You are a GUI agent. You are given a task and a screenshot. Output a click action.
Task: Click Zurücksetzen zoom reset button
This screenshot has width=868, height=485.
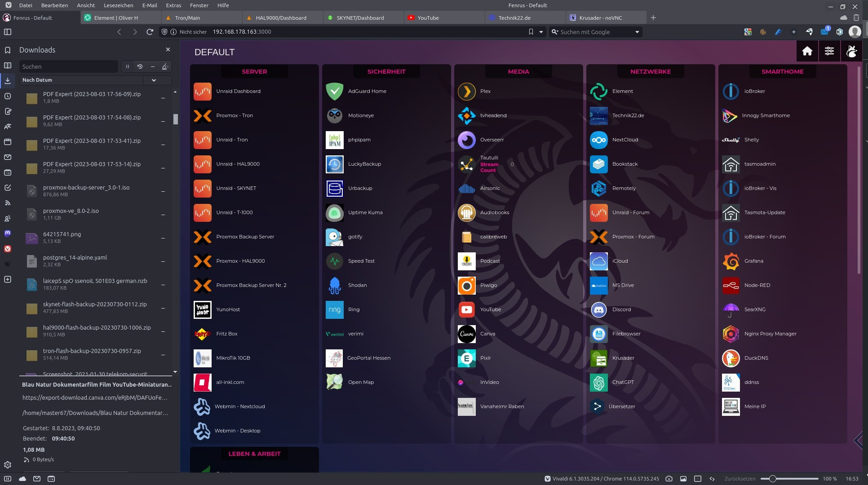pos(740,479)
